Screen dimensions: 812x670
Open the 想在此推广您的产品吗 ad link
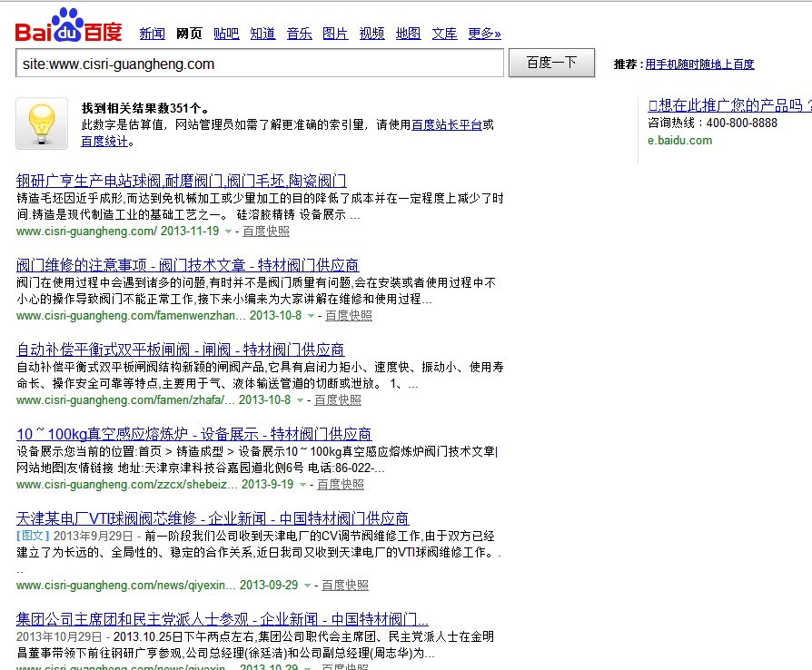click(x=729, y=105)
